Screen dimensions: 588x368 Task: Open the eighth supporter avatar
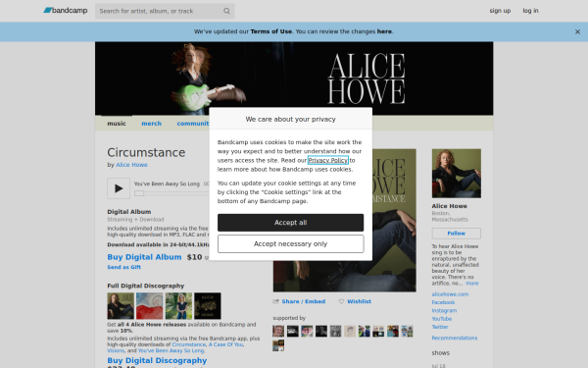[378, 332]
